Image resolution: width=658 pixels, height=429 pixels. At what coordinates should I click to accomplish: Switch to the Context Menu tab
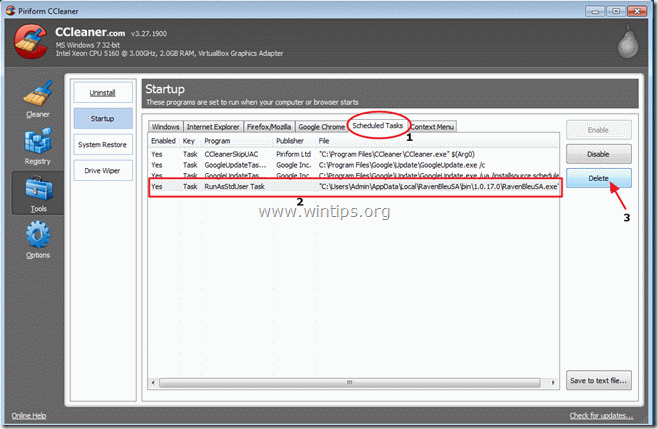[432, 127]
